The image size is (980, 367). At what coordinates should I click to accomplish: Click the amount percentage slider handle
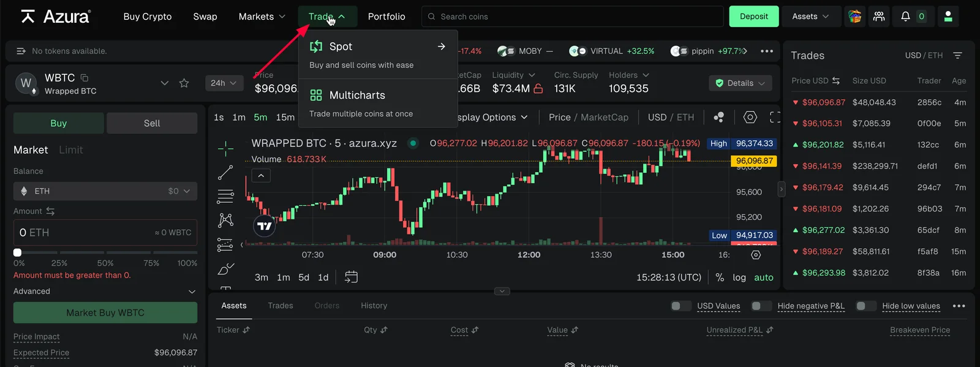coord(17,252)
